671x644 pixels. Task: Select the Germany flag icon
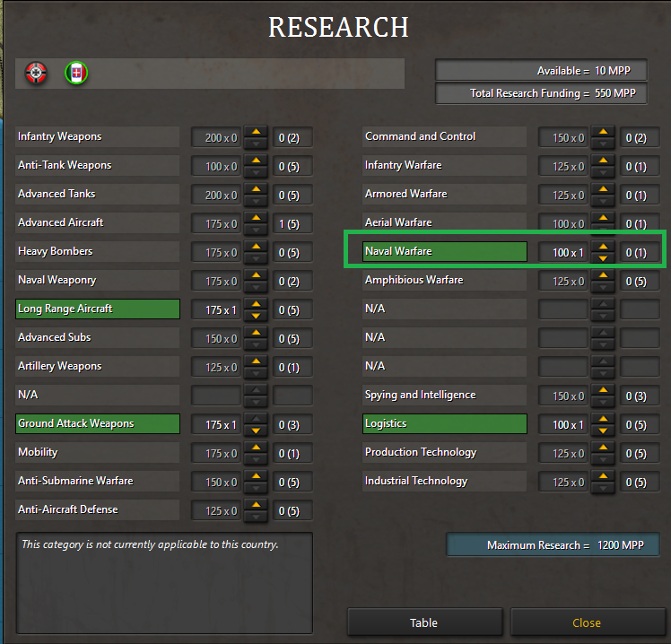tap(37, 74)
